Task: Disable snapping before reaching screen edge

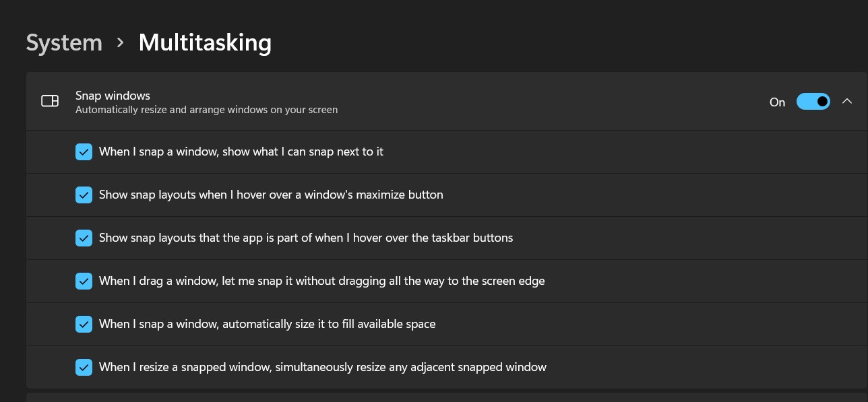Action: point(84,281)
